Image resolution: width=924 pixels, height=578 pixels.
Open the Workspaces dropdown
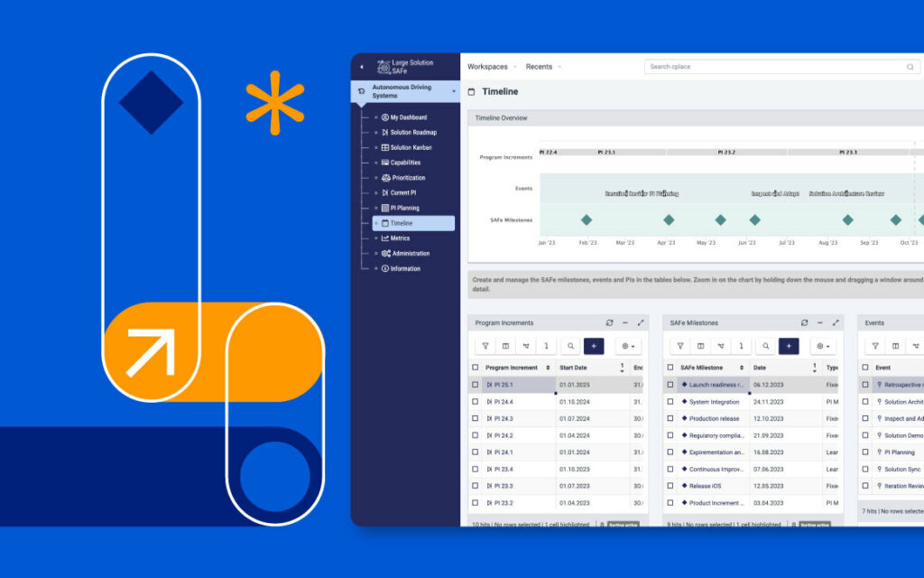pos(492,67)
